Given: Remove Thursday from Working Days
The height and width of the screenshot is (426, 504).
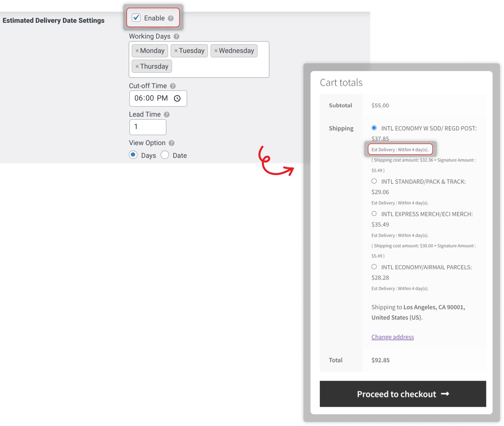Looking at the screenshot, I should (137, 66).
